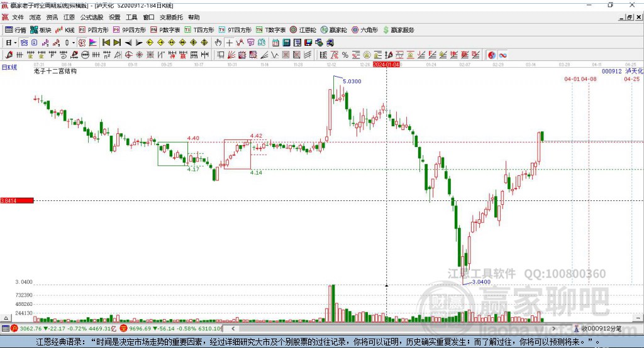
Task: Click the 板块 sector toolbar button
Action: pyautogui.click(x=41, y=30)
